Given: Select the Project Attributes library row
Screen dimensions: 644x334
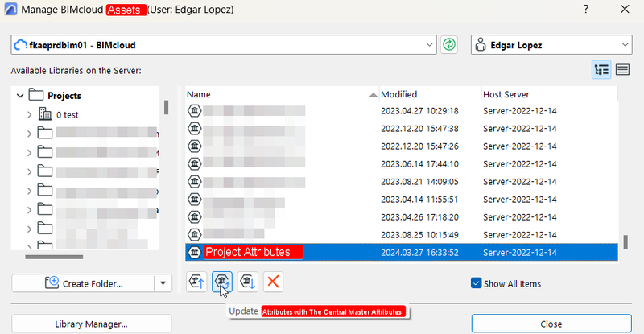Looking at the screenshot, I should 402,252.
